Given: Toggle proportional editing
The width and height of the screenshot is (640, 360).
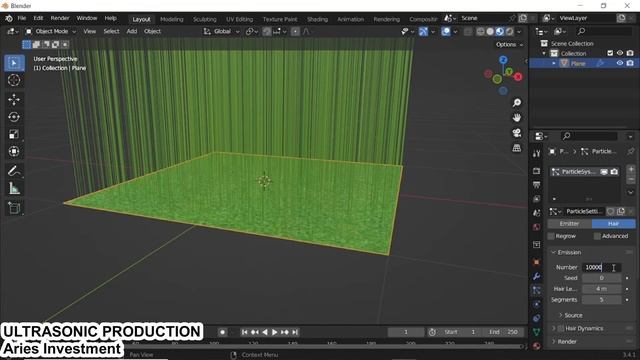Looking at the screenshot, I should click(295, 31).
